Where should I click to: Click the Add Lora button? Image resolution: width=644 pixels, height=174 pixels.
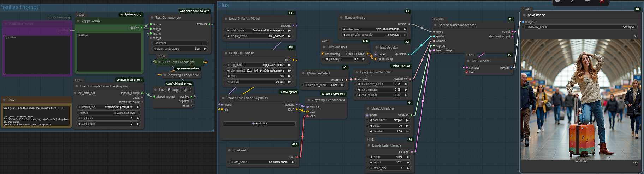pyautogui.click(x=259, y=124)
